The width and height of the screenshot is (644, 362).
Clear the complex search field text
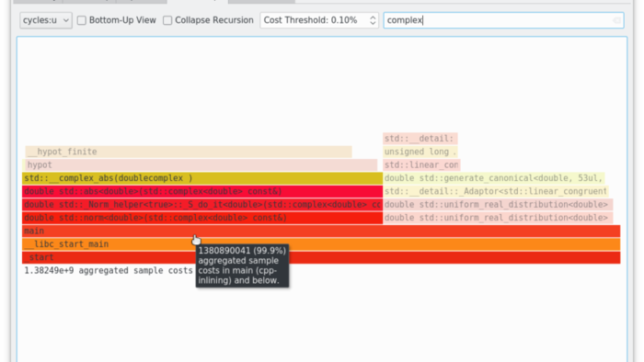[x=616, y=20]
